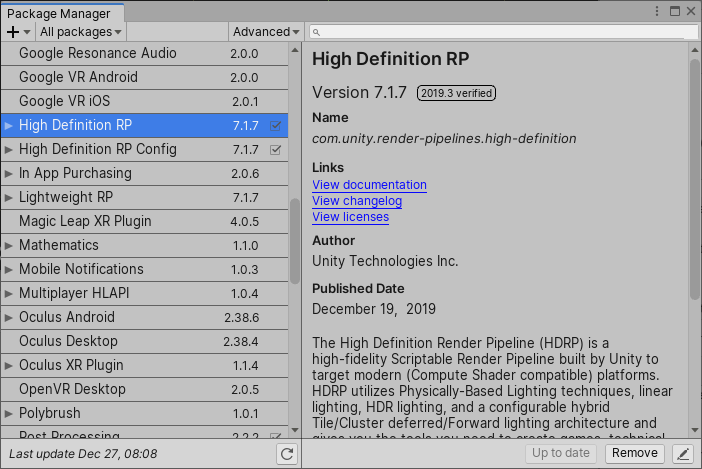This screenshot has height=469, width=702.
Task: Expand the In App Purchasing entry
Action: coord(9,173)
